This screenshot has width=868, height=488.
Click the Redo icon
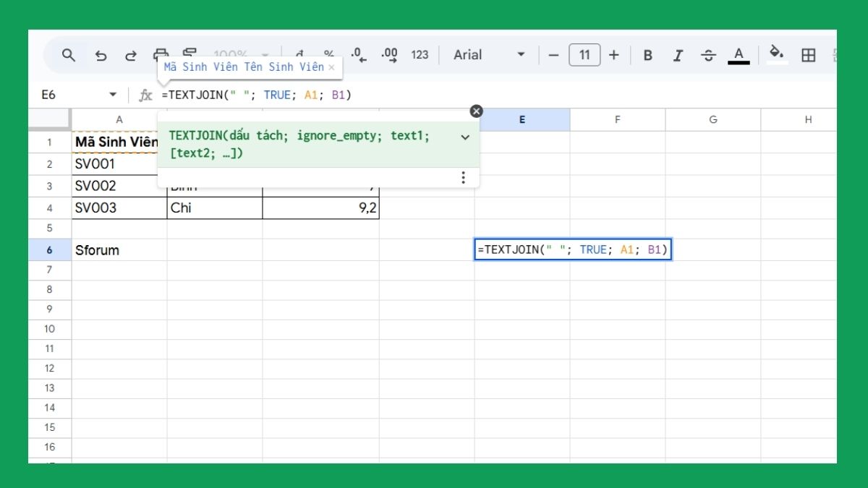pyautogui.click(x=132, y=54)
